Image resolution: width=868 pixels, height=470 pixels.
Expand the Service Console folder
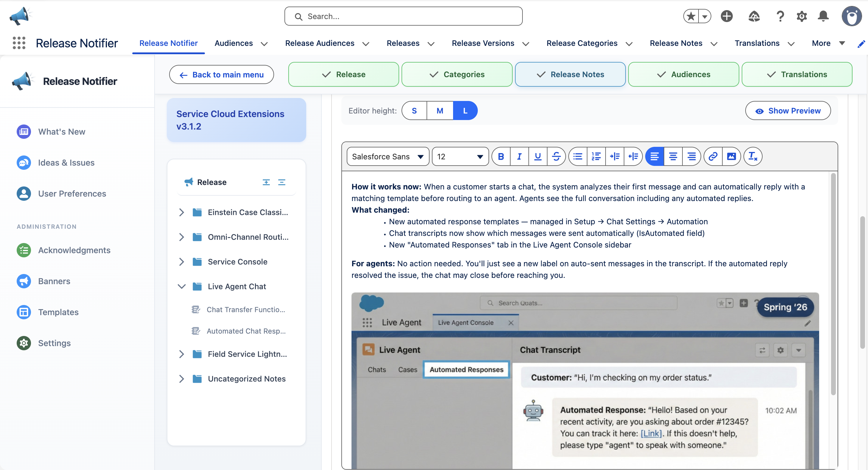182,262
